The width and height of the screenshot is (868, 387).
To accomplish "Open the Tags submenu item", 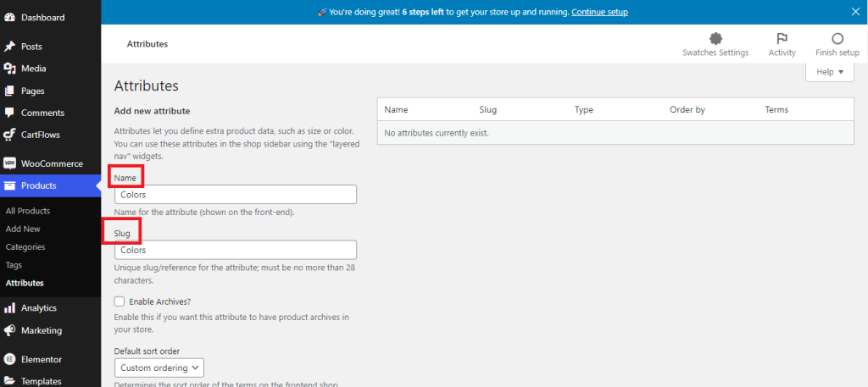I will click(14, 265).
